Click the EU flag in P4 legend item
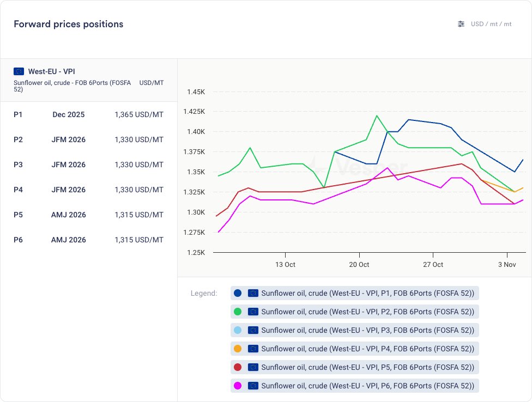 253,349
